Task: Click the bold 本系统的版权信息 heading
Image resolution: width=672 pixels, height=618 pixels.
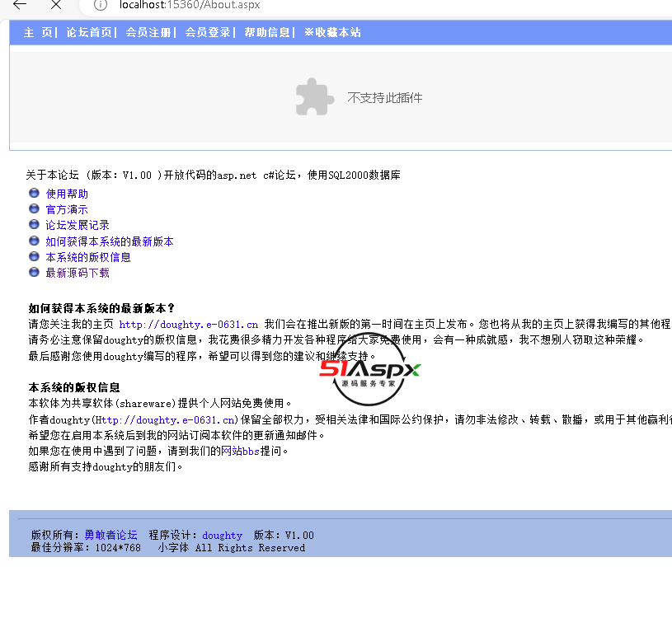Action: tap(74, 387)
